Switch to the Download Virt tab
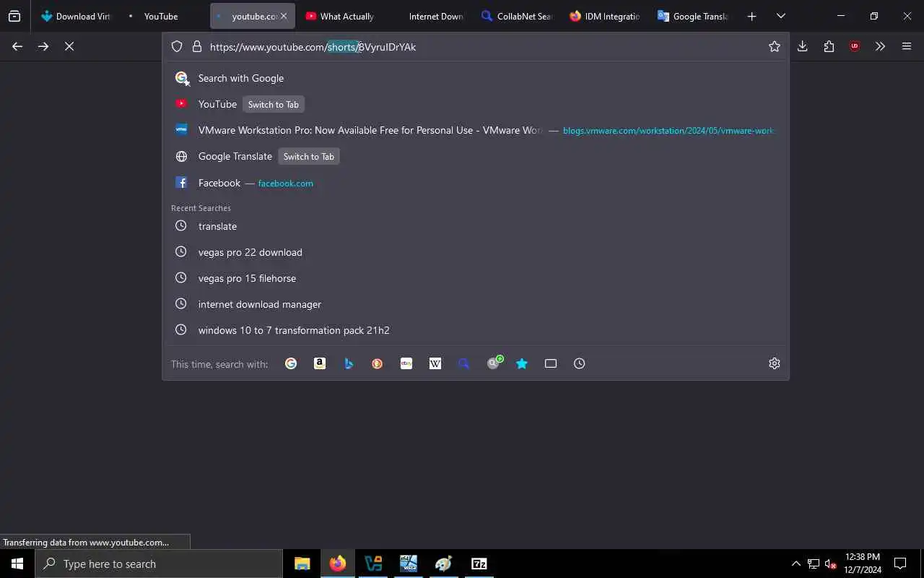 (76, 16)
